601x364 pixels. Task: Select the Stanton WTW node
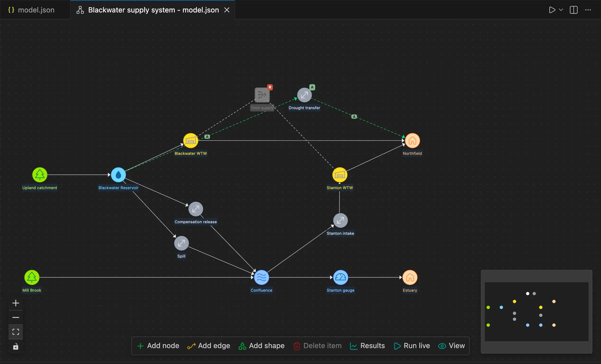pos(340,175)
